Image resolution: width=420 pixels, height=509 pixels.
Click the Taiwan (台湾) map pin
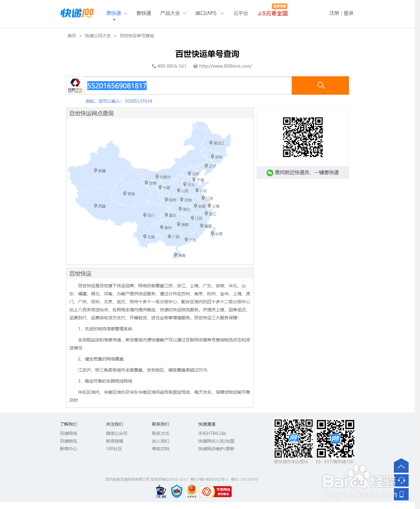212,233
